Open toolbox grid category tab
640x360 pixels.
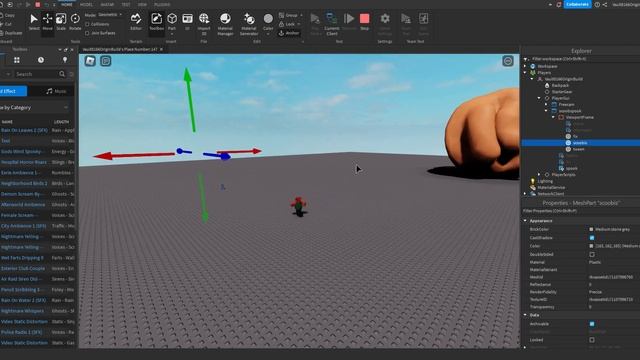(17, 60)
